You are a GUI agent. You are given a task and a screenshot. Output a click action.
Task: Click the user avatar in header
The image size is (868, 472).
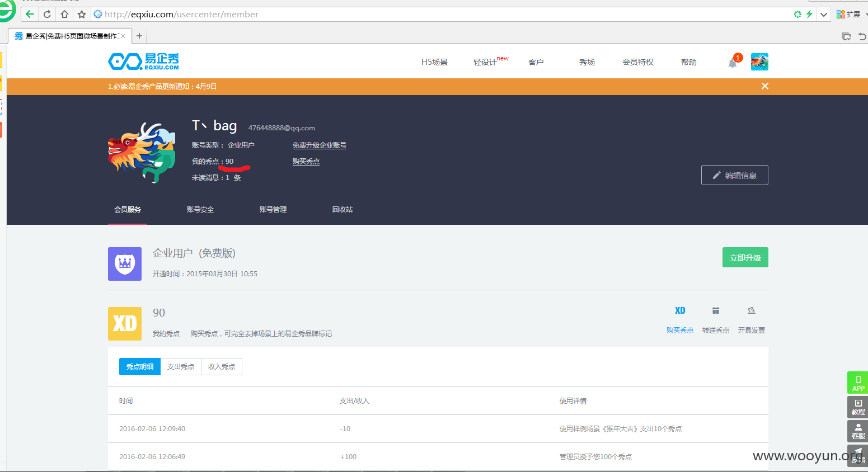point(759,62)
